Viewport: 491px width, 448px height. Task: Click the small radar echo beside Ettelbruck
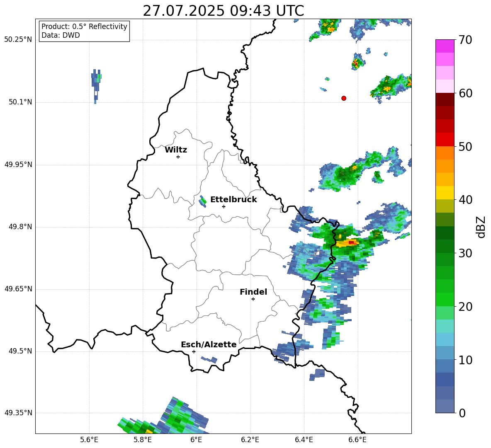pyautogui.click(x=203, y=201)
